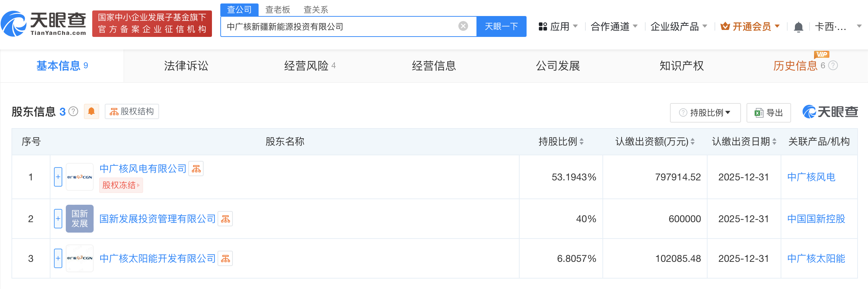Image resolution: width=868 pixels, height=289 pixels.
Task: Open equity chart icon beside 国新发展投资管理有限公司
Action: click(225, 219)
